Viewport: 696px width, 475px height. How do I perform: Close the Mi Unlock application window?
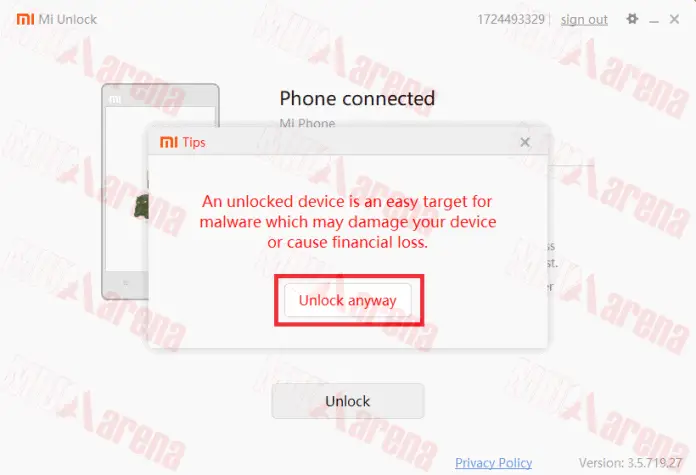click(x=675, y=19)
